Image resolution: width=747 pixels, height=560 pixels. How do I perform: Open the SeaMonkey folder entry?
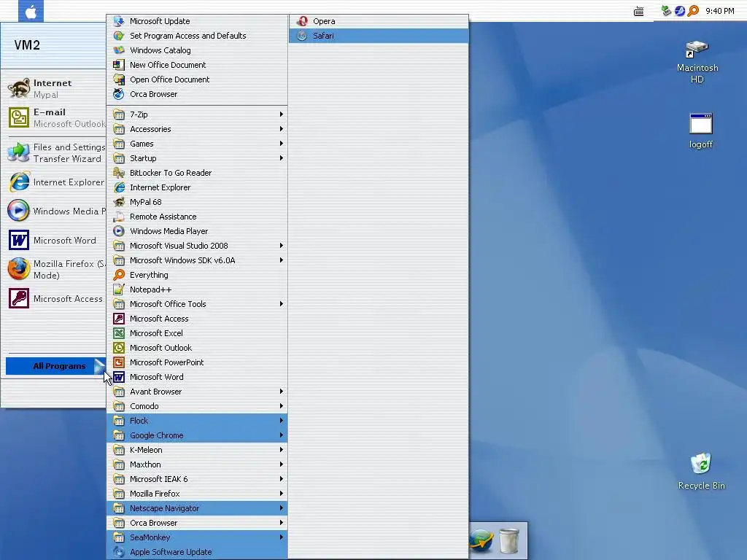click(x=197, y=537)
